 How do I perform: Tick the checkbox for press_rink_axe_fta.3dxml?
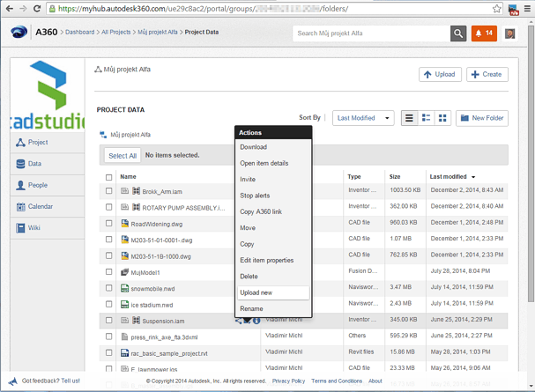[x=108, y=337]
